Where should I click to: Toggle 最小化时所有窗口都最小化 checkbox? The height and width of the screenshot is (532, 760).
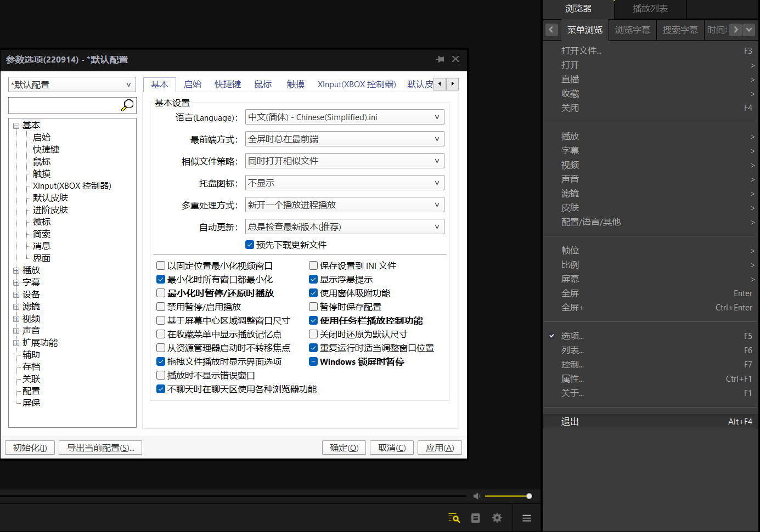pos(161,279)
